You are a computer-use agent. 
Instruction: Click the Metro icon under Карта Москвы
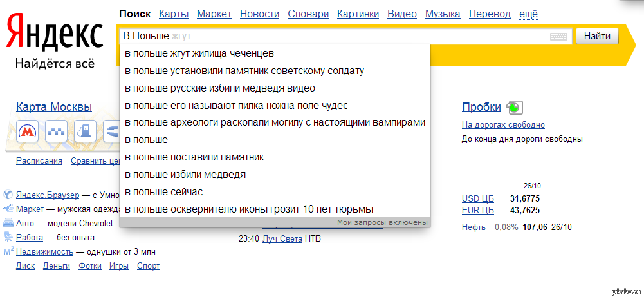[27, 131]
